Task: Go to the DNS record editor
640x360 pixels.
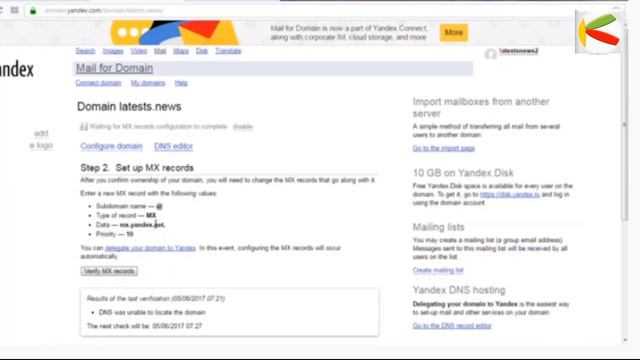Action: click(452, 326)
